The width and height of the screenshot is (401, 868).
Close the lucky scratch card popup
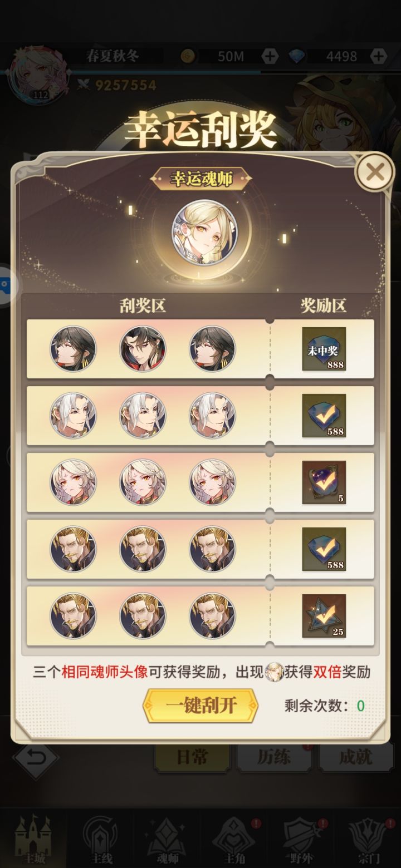point(375,172)
